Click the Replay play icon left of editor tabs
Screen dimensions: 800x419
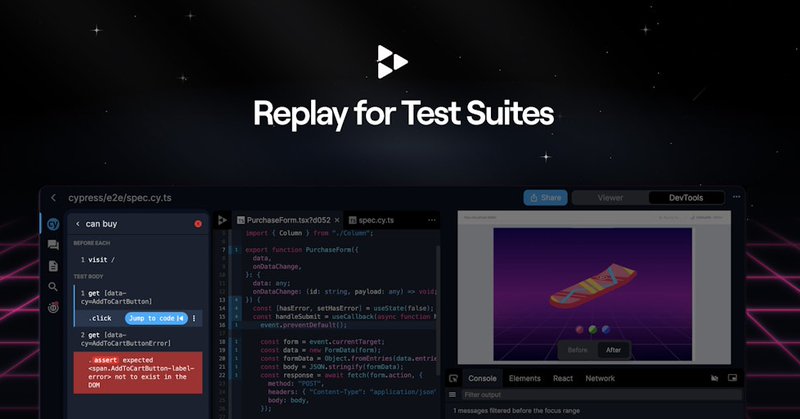[x=222, y=220]
